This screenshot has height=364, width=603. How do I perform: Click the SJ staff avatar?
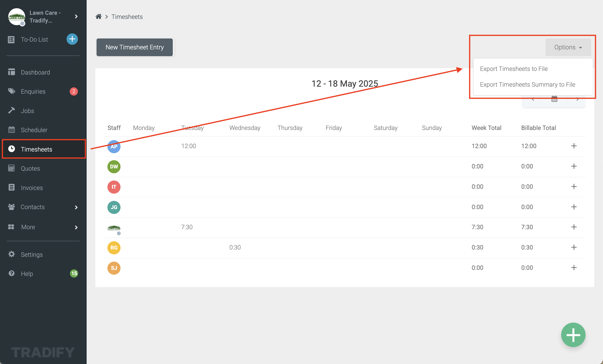click(114, 268)
